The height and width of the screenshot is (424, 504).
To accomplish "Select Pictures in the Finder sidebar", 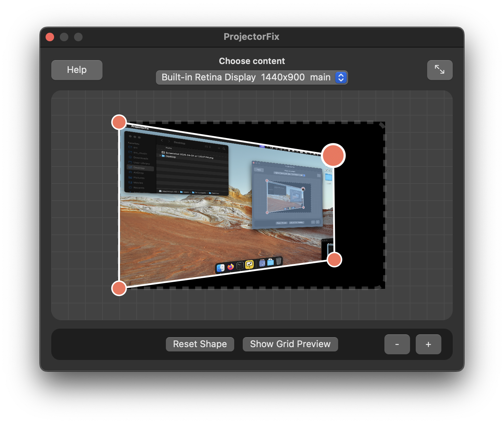I will 138,178.
